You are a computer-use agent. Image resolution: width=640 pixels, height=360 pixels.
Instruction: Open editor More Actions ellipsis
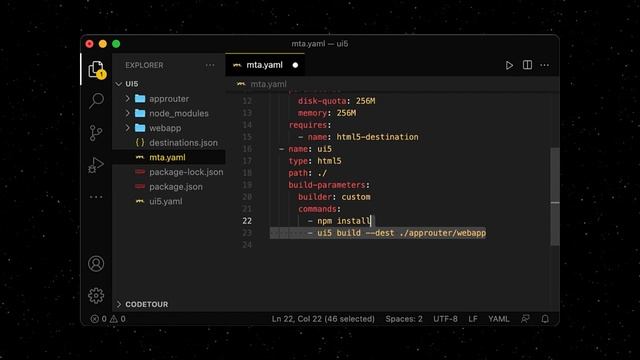click(x=544, y=65)
